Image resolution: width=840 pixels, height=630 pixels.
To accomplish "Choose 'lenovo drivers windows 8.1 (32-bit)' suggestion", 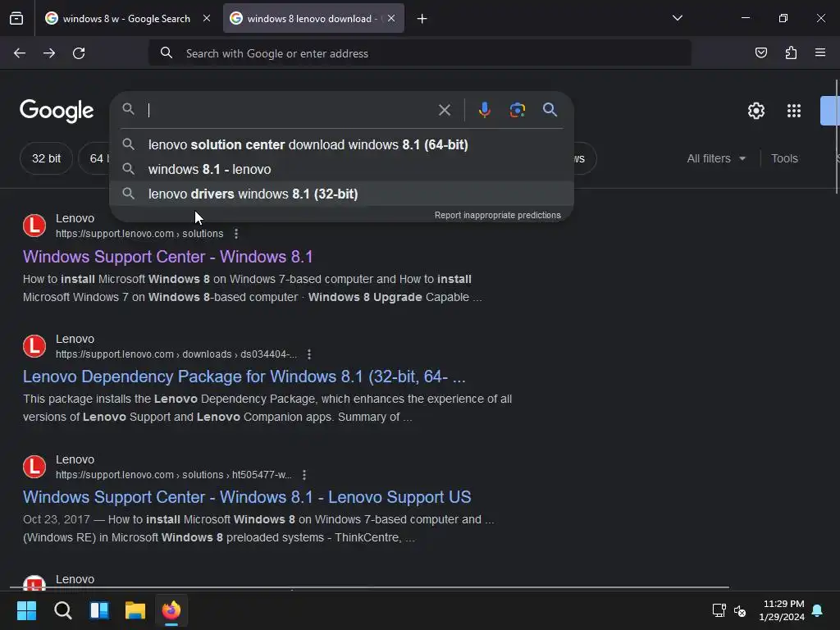I will pyautogui.click(x=342, y=194).
